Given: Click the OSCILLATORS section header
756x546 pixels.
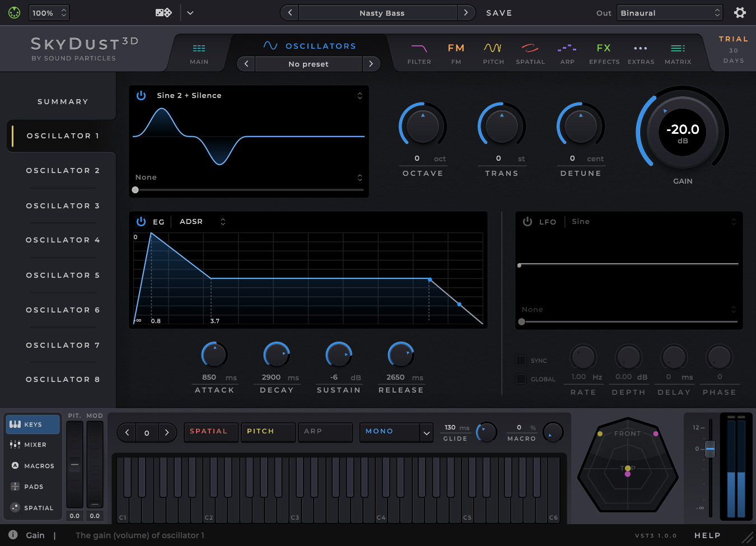Looking at the screenshot, I should coord(310,46).
